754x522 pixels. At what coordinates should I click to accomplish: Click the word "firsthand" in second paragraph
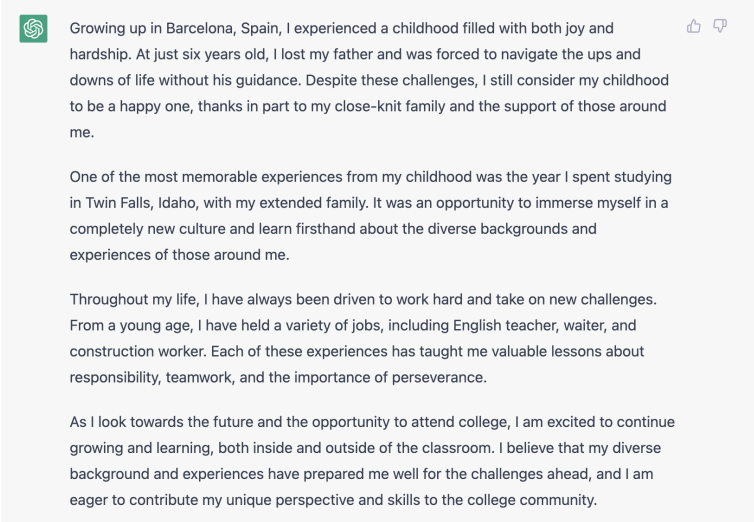[x=326, y=229]
